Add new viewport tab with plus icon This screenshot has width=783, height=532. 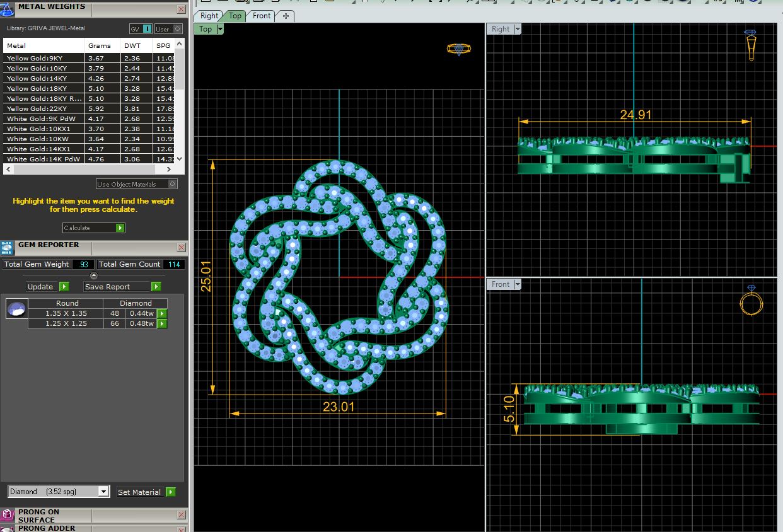point(286,16)
